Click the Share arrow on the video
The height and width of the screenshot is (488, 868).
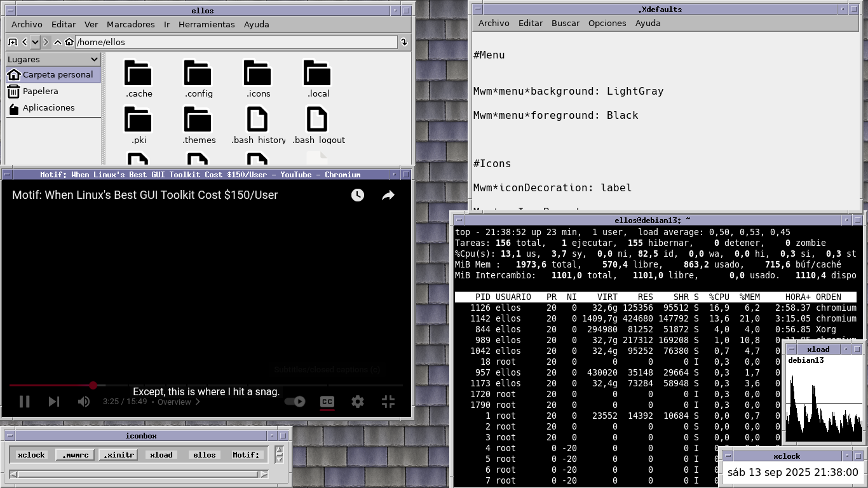click(388, 195)
